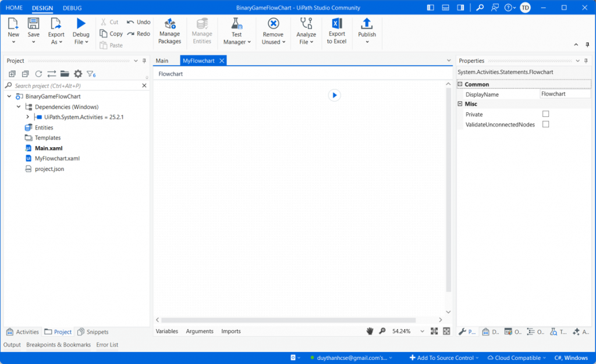Click the TD user profile avatar
This screenshot has height=364, width=596.
(x=526, y=8)
